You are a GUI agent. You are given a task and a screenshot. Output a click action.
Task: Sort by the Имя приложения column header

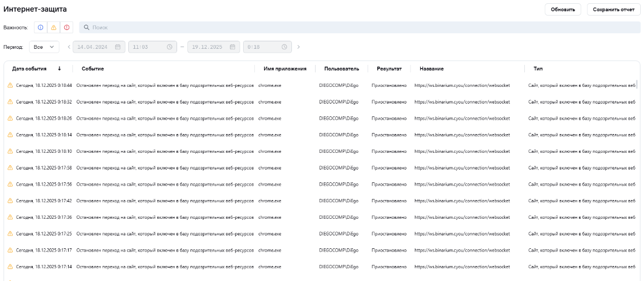(285, 69)
